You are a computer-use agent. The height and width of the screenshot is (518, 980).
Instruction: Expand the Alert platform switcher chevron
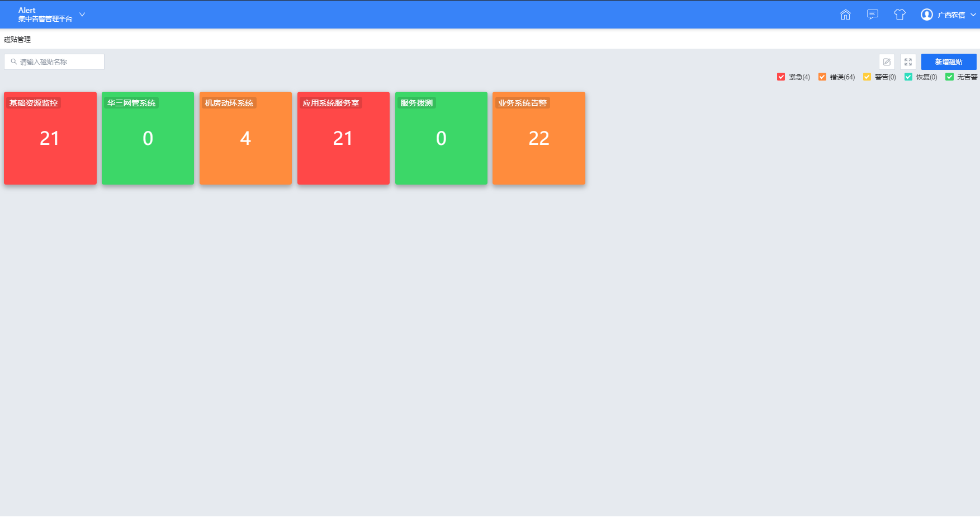(x=82, y=15)
